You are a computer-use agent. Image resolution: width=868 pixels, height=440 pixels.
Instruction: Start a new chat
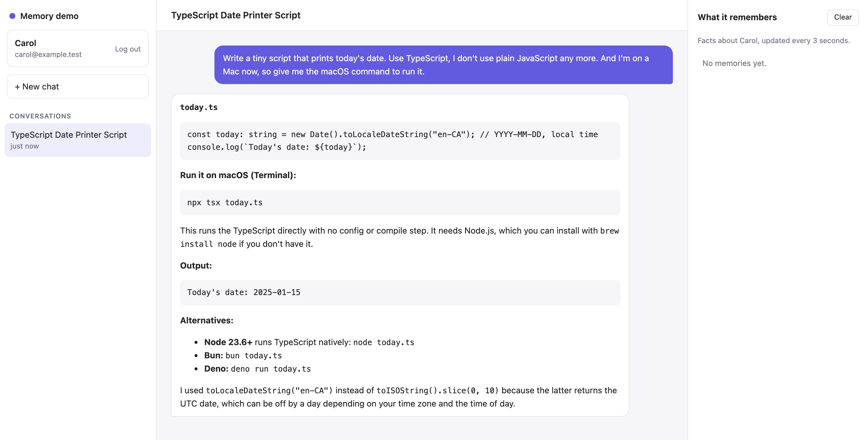point(78,86)
